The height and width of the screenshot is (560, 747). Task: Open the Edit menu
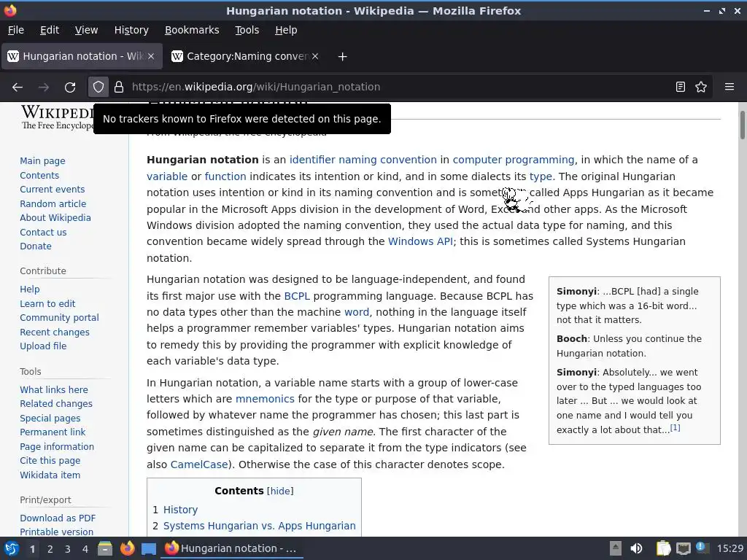(x=50, y=30)
